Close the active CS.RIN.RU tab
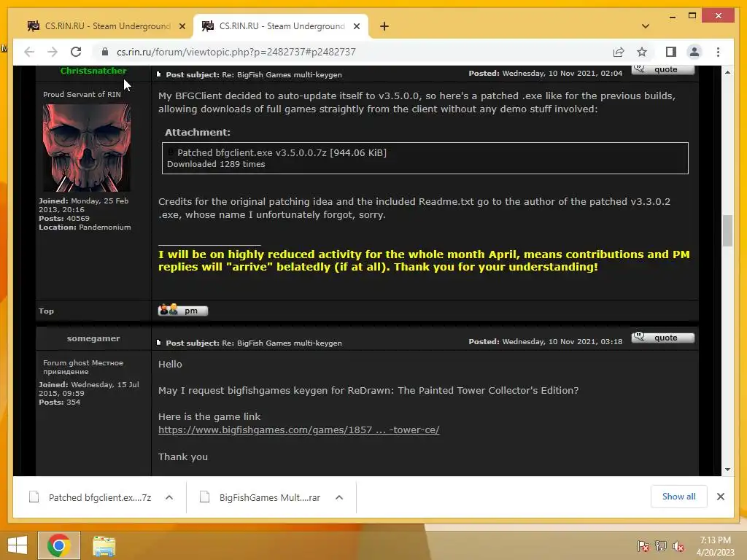 coord(356,26)
